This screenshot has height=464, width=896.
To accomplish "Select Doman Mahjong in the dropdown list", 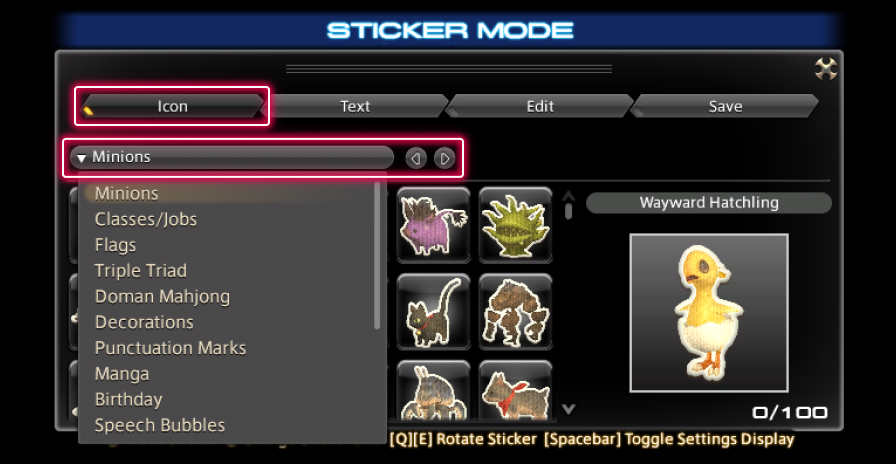I will (x=162, y=297).
